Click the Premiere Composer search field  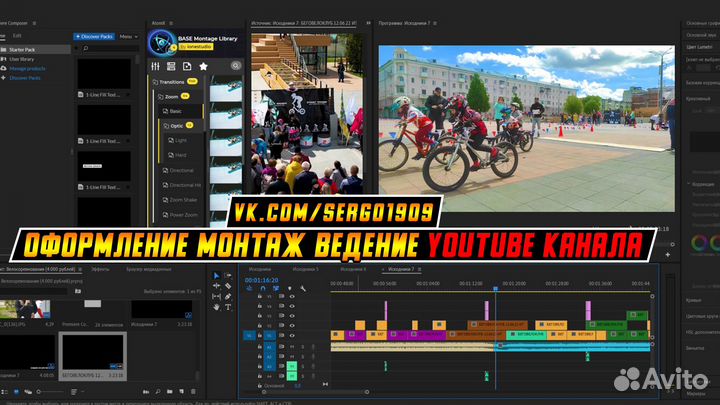(108, 48)
